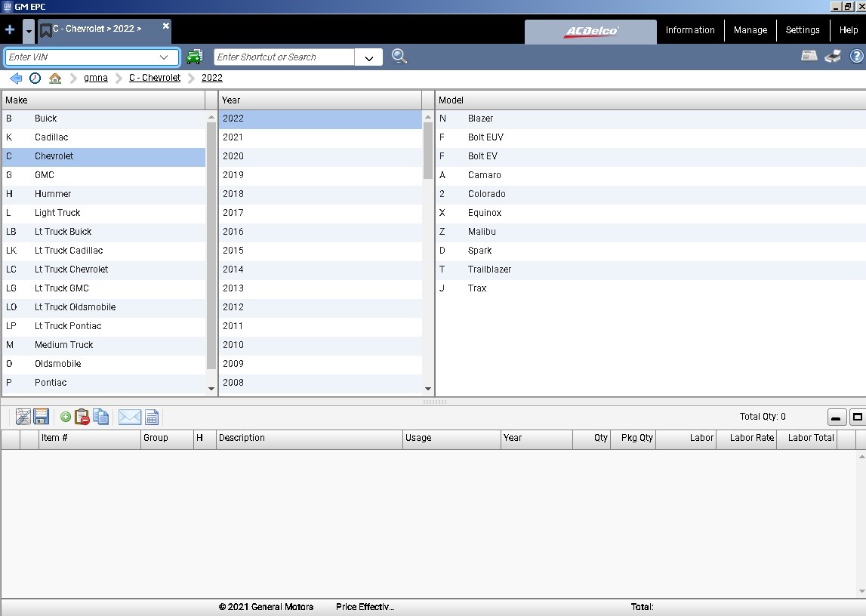
Task: Choose year 2010
Action: pyautogui.click(x=320, y=345)
